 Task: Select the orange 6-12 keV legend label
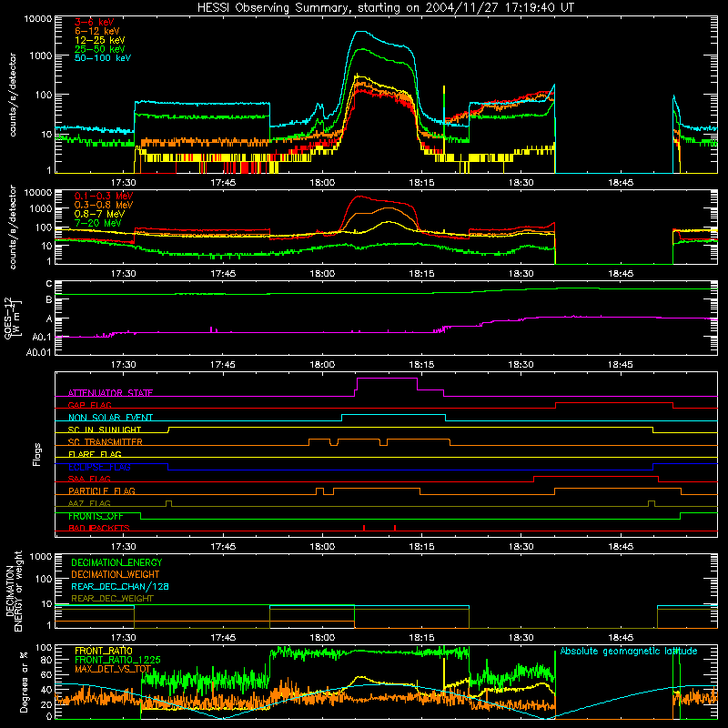click(x=97, y=31)
